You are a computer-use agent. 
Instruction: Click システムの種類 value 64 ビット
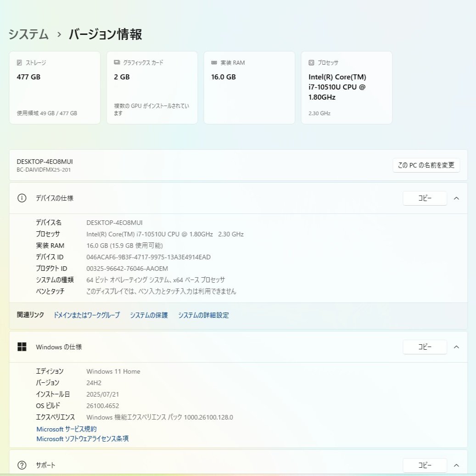pyautogui.click(x=156, y=280)
